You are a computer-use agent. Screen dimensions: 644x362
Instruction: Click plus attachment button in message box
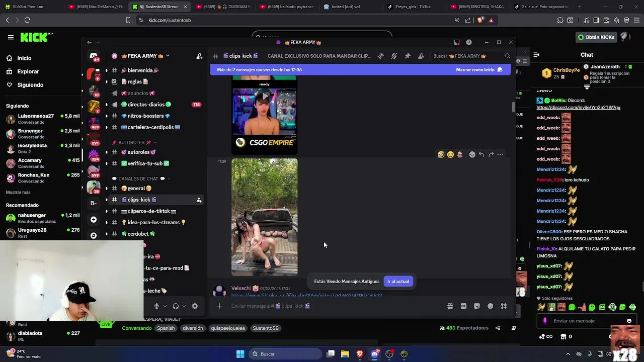point(219,306)
